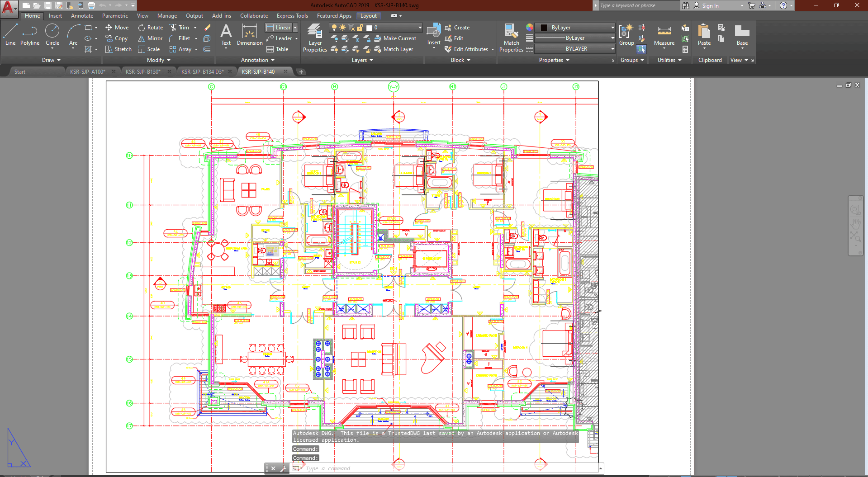The image size is (868, 477).
Task: Select the Match Properties tool
Action: (x=511, y=38)
